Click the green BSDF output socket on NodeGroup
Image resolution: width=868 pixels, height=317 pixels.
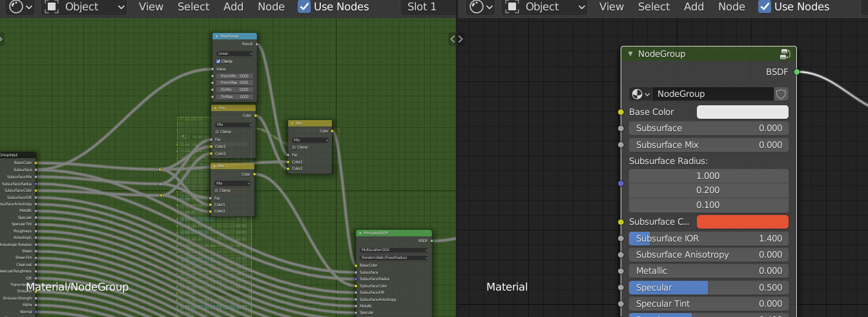coord(796,72)
